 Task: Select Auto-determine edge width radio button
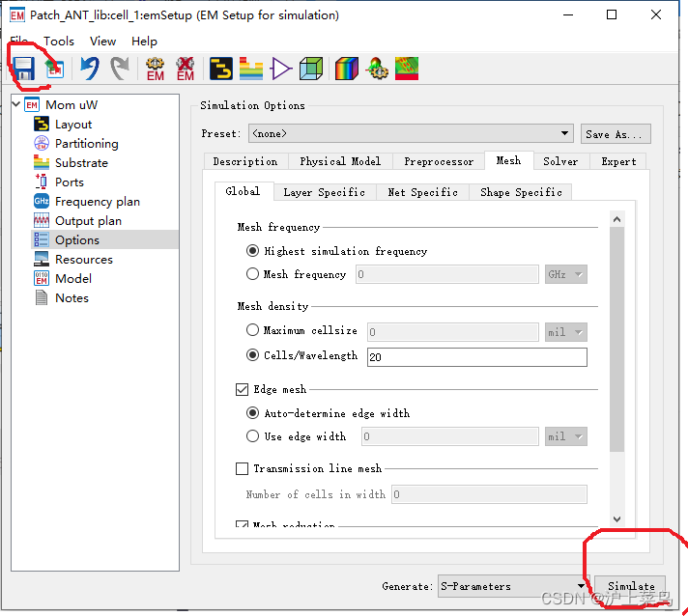pos(252,413)
